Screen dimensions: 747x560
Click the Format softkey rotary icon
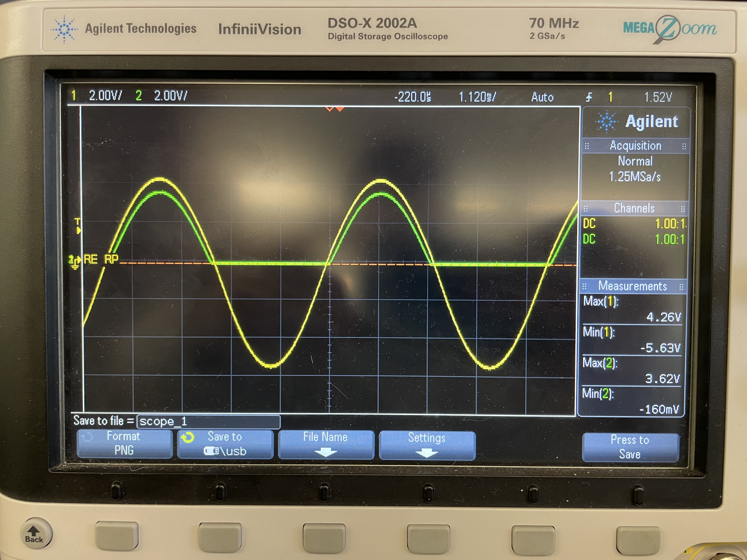coord(87,437)
